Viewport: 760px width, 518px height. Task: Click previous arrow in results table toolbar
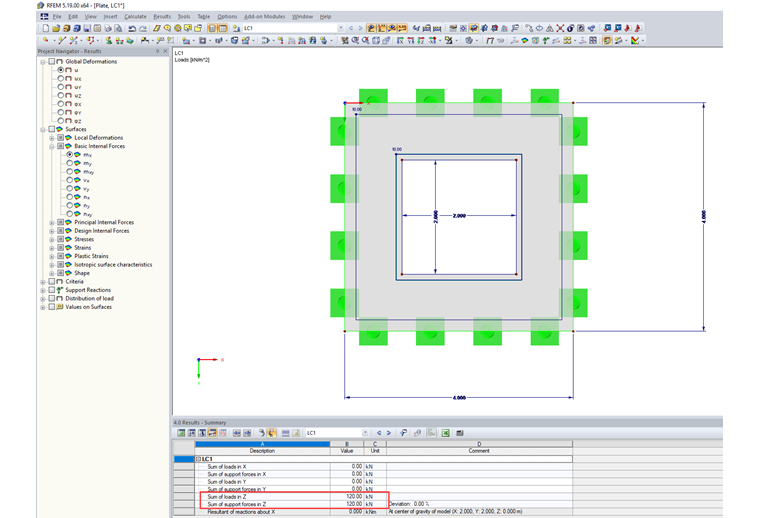tap(379, 433)
